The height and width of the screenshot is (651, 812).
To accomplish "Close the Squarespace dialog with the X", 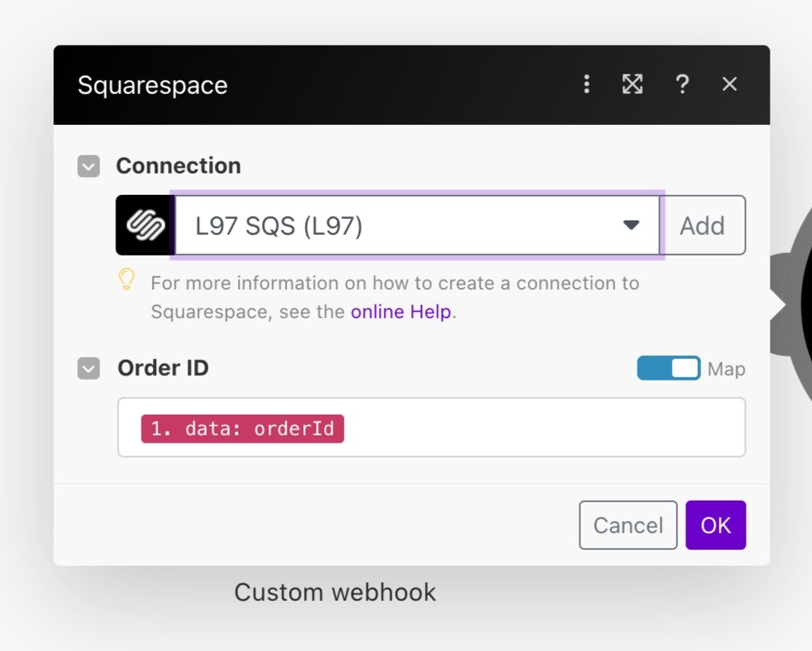I will point(729,84).
